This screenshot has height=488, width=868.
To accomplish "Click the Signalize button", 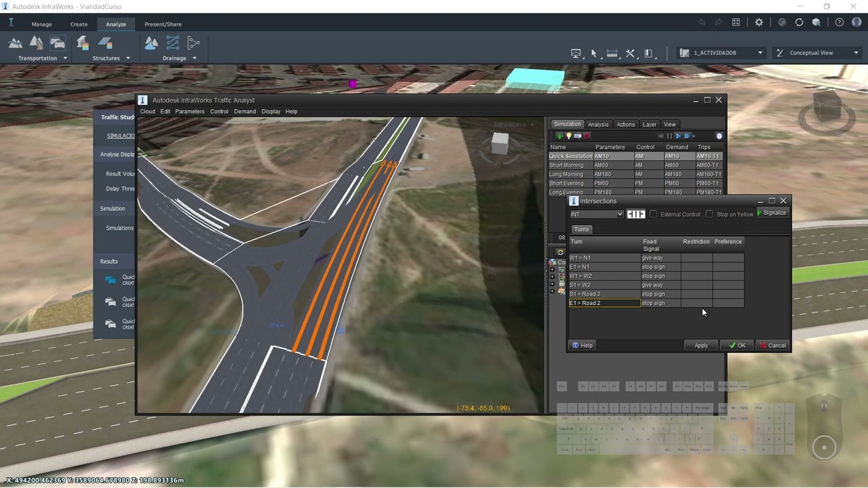I will [774, 213].
